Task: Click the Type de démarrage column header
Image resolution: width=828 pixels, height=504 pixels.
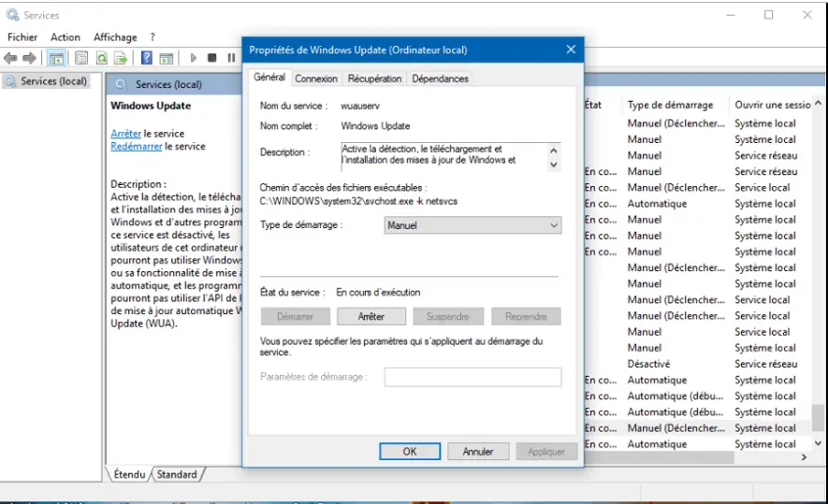Action: 670,105
